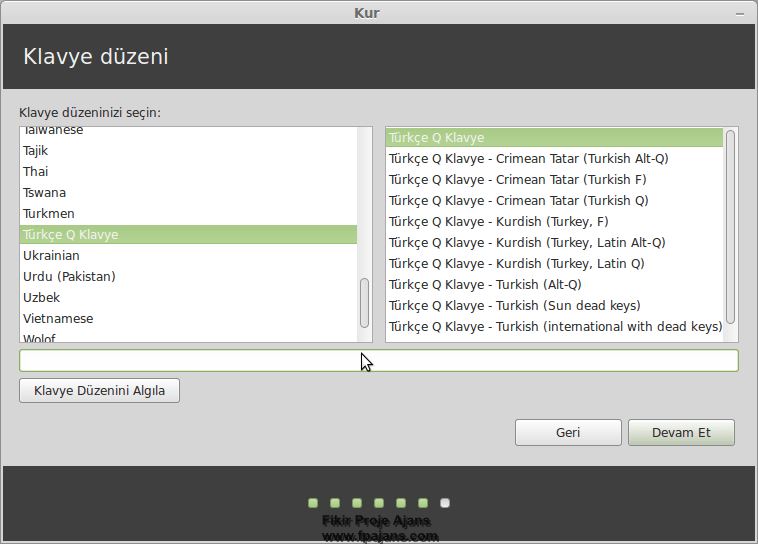Choose Kurdish (Turkey, Latin Q) variant

(554, 264)
